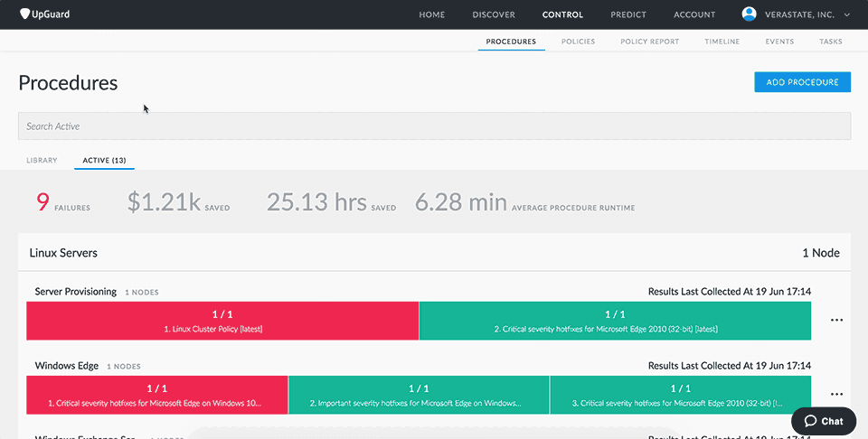Open the ACCOUNT menu
Image resolution: width=868 pixels, height=439 pixels.
pyautogui.click(x=694, y=15)
